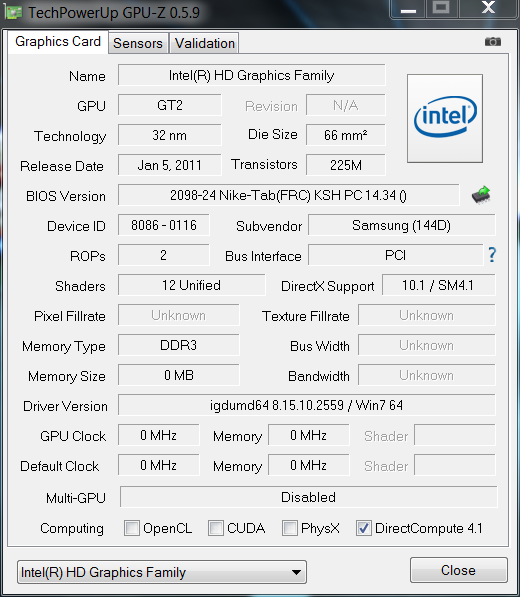Click the Die Size value 66 mm²
This screenshot has height=597, width=520.
click(x=346, y=135)
